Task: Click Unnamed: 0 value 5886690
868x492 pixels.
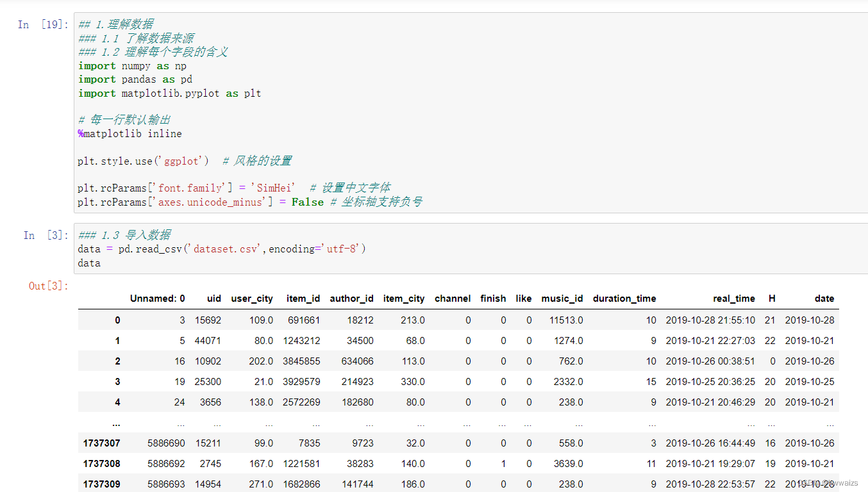Action: 166,443
